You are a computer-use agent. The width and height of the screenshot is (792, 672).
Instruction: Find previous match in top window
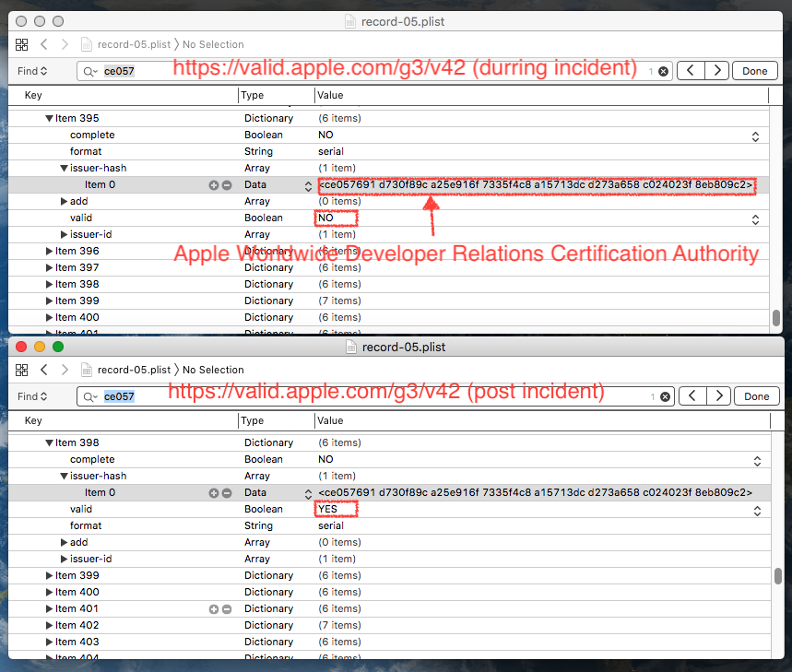click(691, 71)
